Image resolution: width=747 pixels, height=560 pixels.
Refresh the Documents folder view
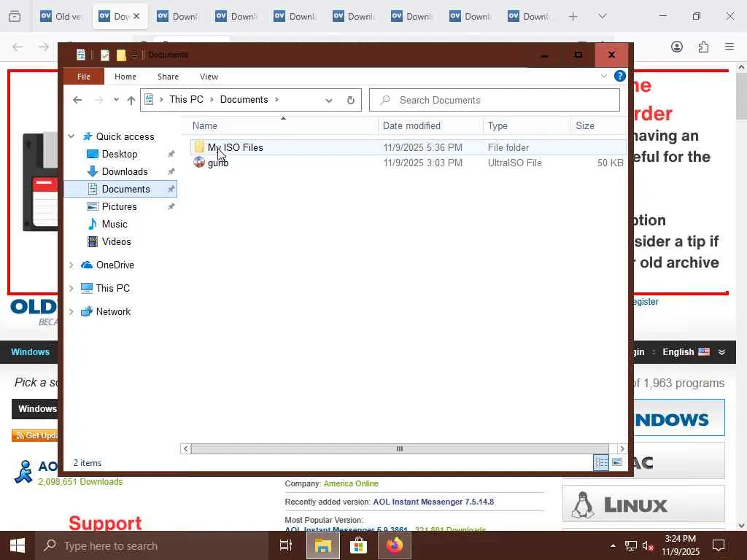(351, 100)
